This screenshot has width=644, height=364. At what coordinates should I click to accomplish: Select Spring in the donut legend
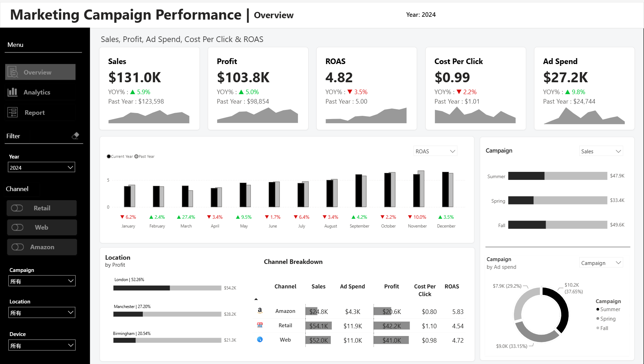pyautogui.click(x=606, y=319)
